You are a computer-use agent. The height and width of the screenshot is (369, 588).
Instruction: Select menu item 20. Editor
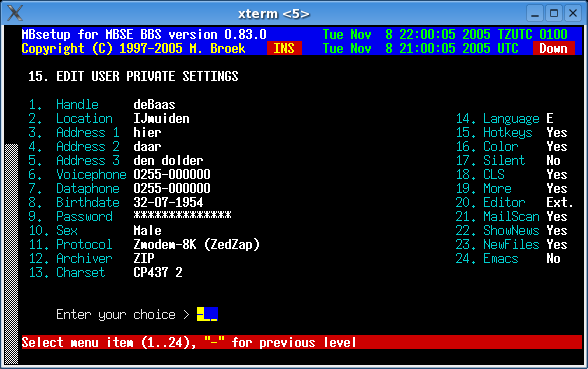coord(490,202)
